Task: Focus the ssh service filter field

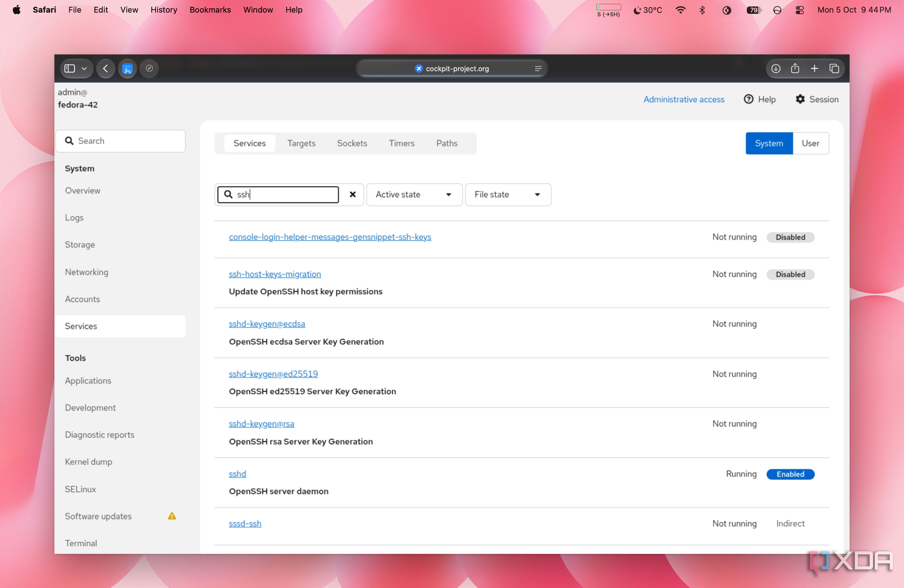Action: pyautogui.click(x=278, y=194)
